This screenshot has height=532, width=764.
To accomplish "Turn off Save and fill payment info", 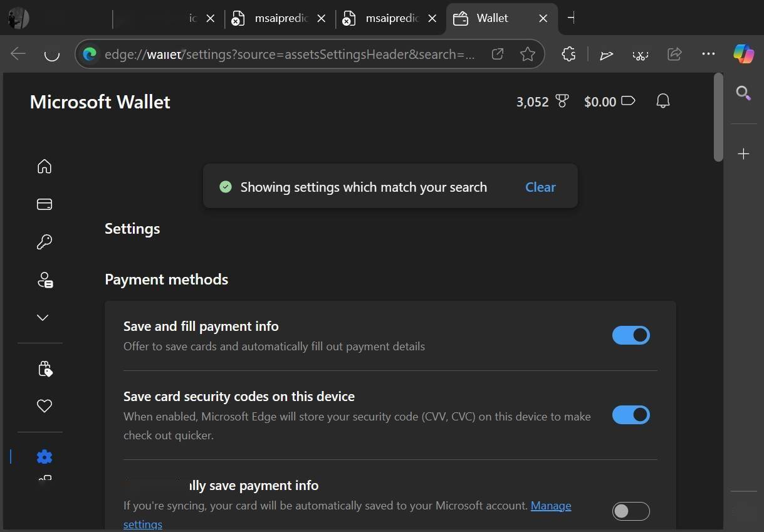I will point(631,335).
